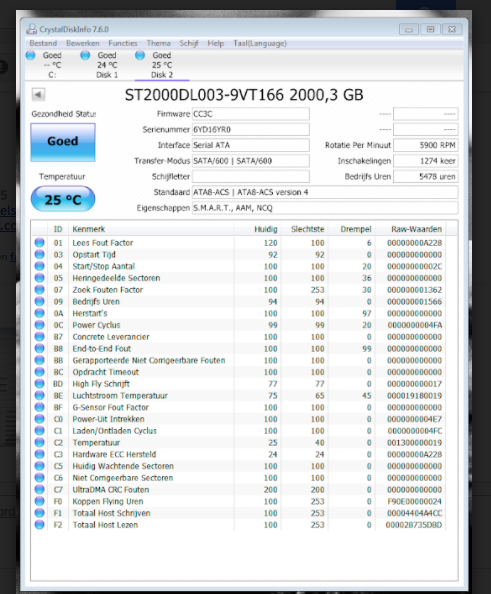Click status orb for UltraDMA CRC Fouten

click(x=39, y=489)
